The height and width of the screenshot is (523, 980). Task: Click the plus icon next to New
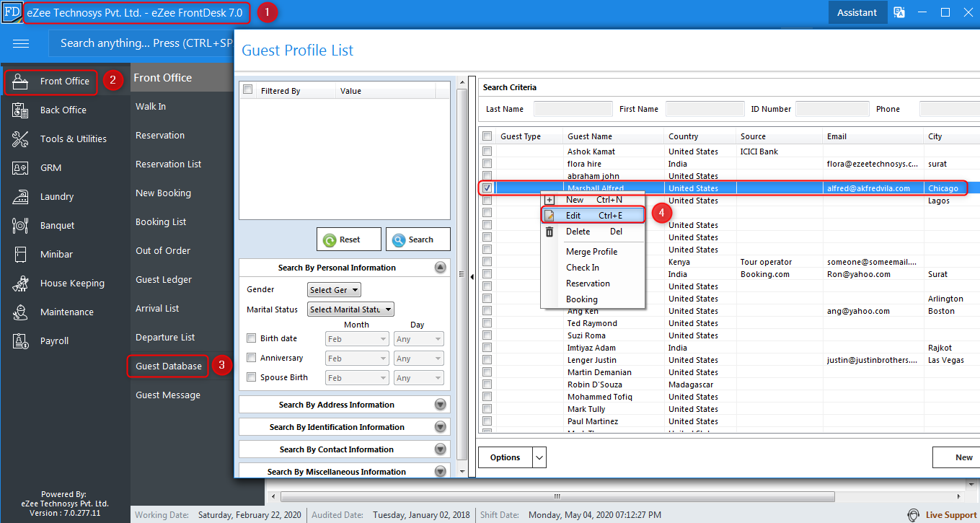click(549, 200)
